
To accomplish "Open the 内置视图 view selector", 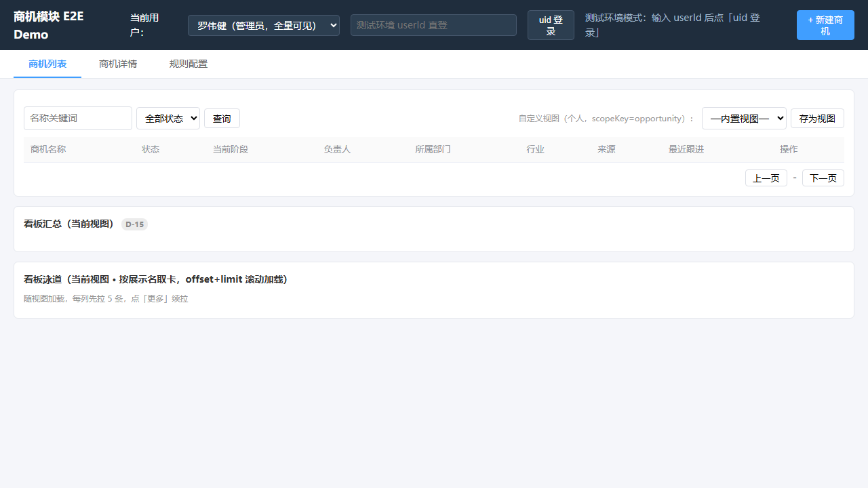I will coord(744,118).
